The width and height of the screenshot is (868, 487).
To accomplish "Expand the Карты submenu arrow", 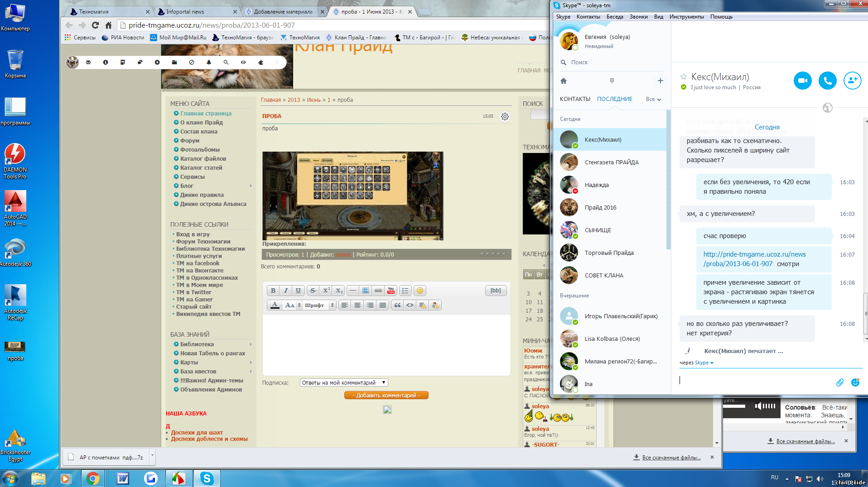I will tap(251, 363).
